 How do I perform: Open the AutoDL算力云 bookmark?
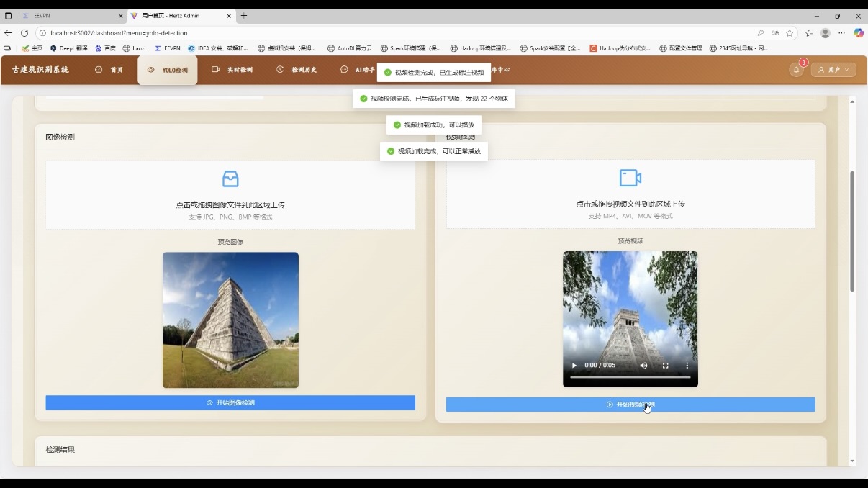350,48
